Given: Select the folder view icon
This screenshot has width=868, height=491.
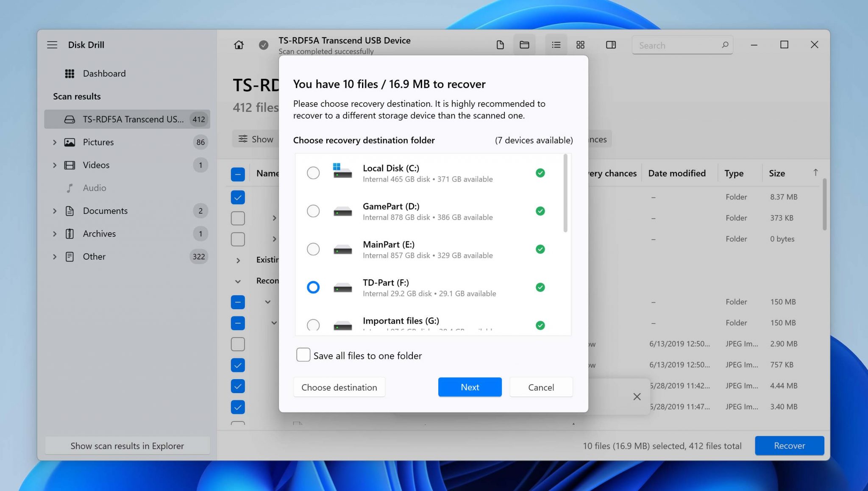Looking at the screenshot, I should click(524, 44).
